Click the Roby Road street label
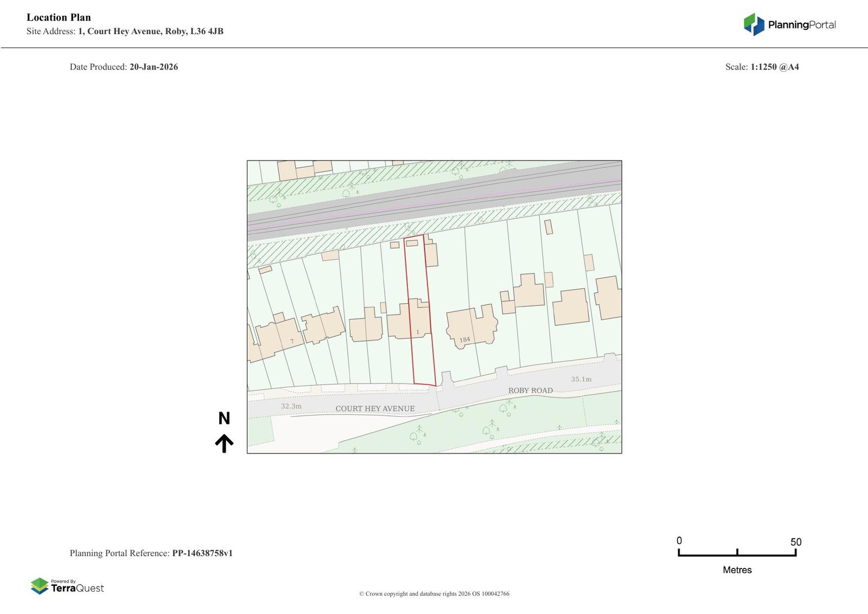The width and height of the screenshot is (868, 614). click(x=530, y=391)
